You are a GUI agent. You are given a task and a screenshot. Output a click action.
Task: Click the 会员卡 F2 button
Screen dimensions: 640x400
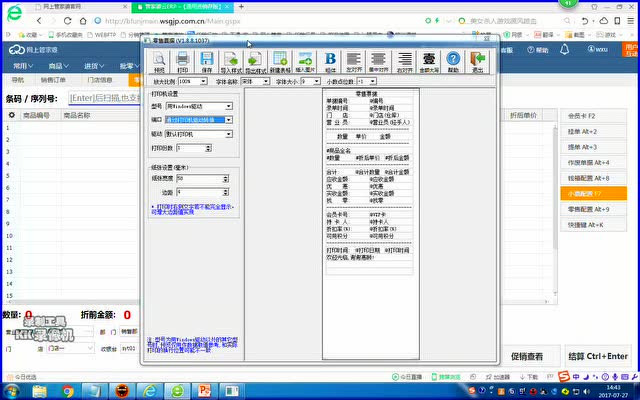(593, 116)
